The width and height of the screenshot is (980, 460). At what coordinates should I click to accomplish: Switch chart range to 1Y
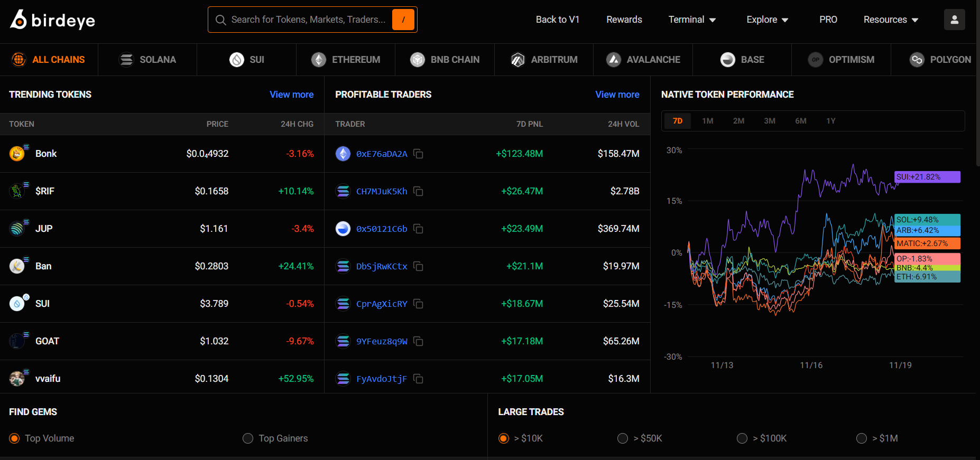click(x=831, y=121)
